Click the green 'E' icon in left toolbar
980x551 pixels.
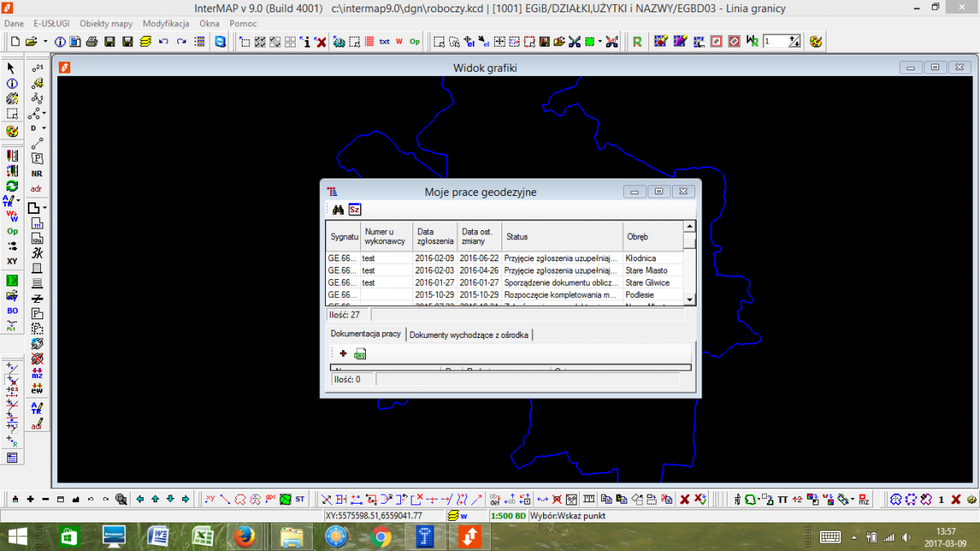click(12, 280)
